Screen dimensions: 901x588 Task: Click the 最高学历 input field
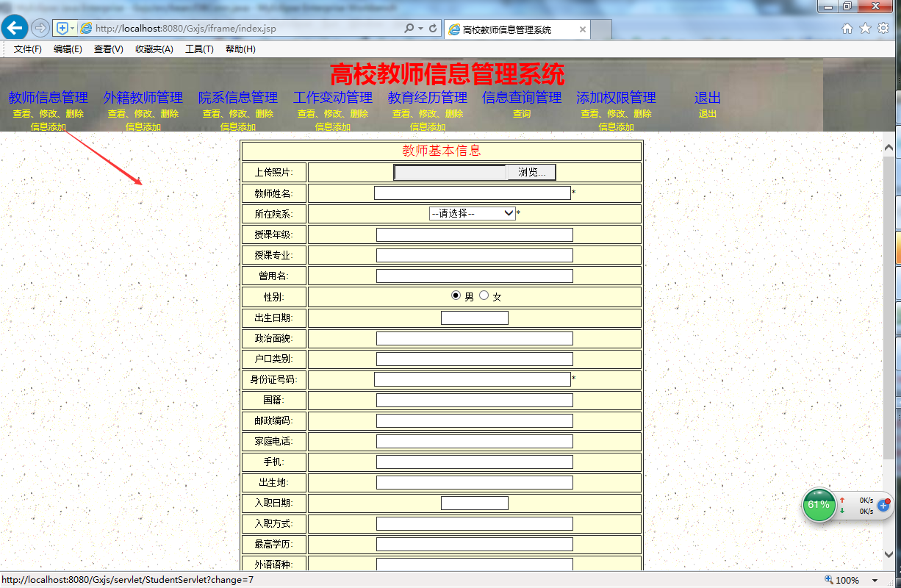[x=474, y=544]
